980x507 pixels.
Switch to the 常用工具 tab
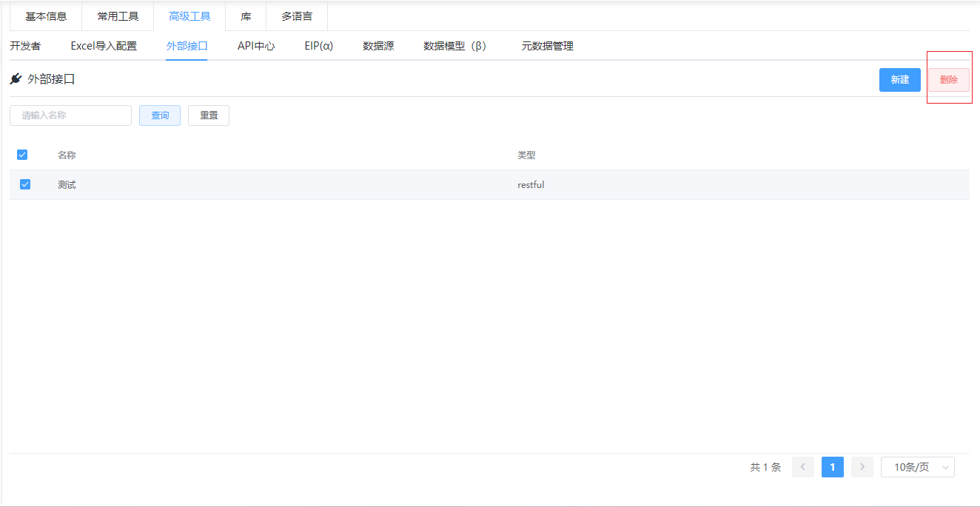pos(118,16)
